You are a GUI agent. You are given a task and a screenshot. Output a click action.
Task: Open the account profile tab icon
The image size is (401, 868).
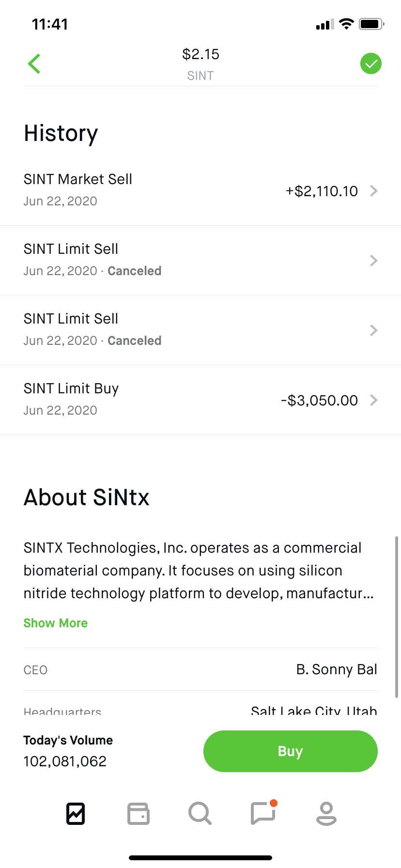(326, 813)
